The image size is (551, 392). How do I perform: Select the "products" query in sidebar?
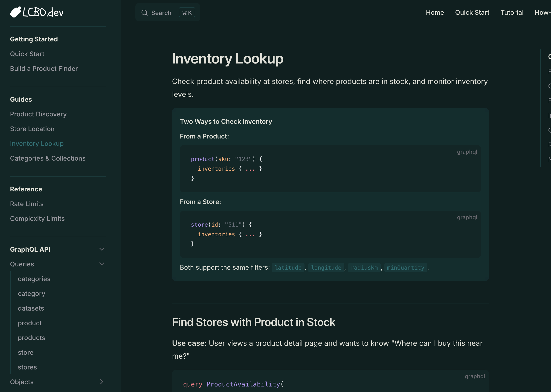(31, 338)
